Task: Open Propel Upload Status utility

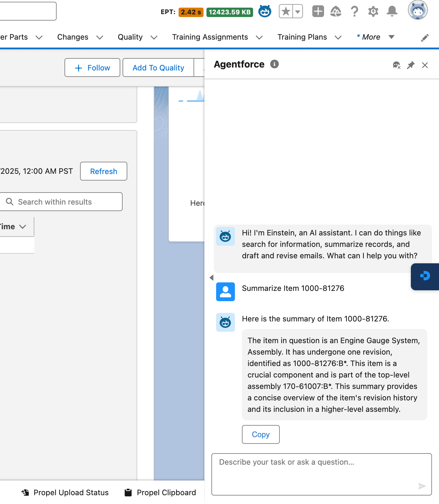Action: [x=65, y=493]
